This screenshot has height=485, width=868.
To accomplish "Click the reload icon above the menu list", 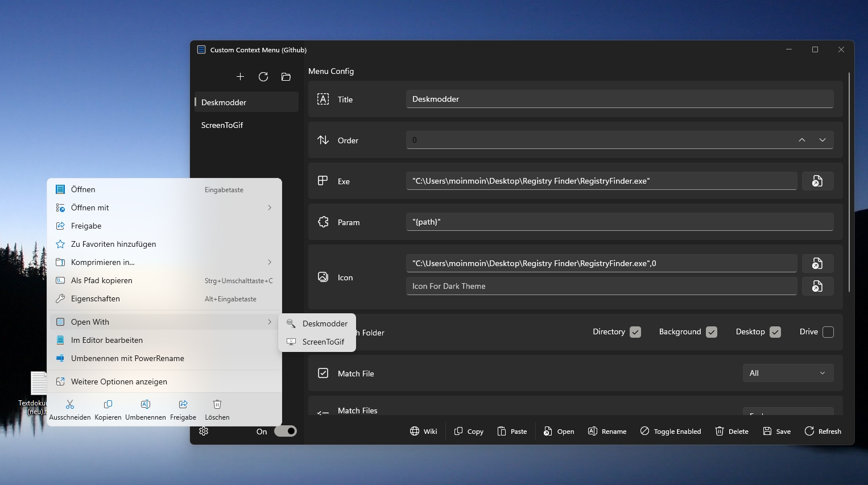I will (x=263, y=77).
